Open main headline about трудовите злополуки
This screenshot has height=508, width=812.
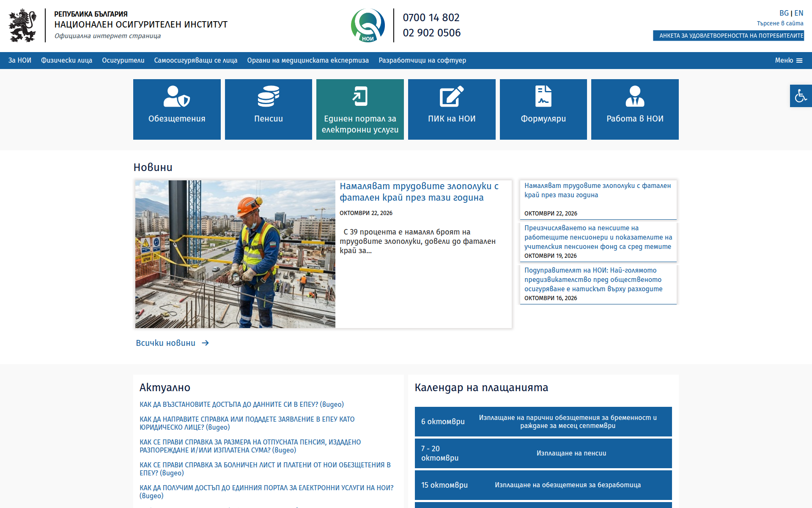coord(419,192)
